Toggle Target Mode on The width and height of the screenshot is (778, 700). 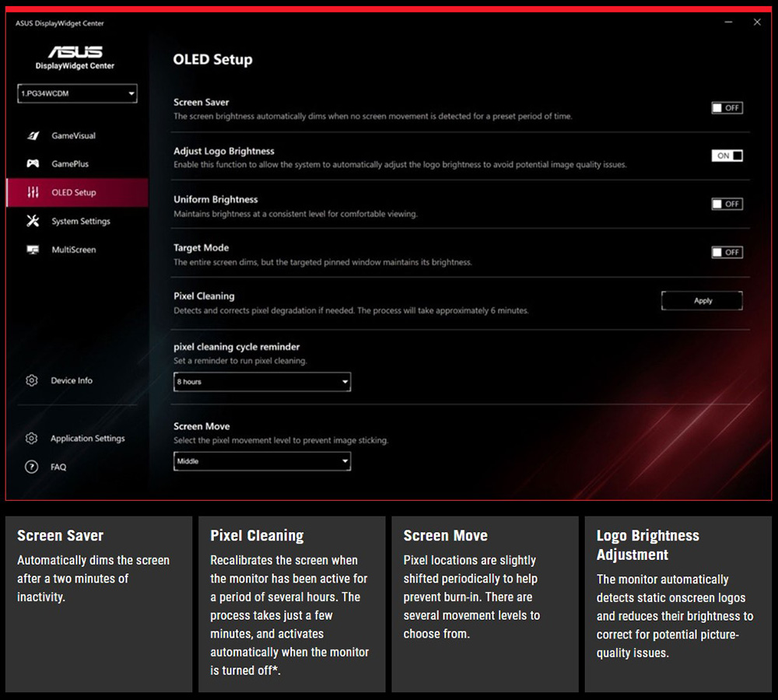pos(726,252)
